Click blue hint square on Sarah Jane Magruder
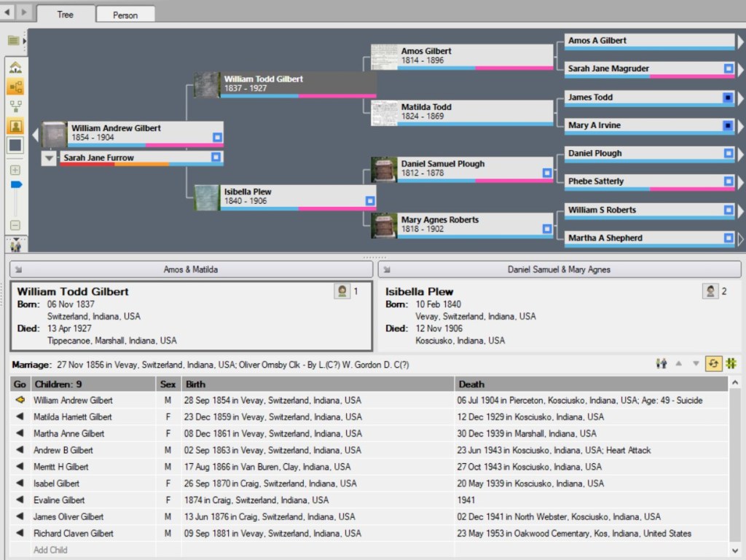This screenshot has height=560, width=746. [728, 68]
